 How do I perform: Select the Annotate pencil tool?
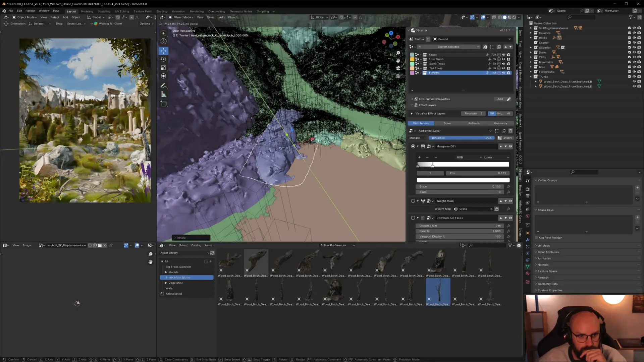pyautogui.click(x=163, y=86)
